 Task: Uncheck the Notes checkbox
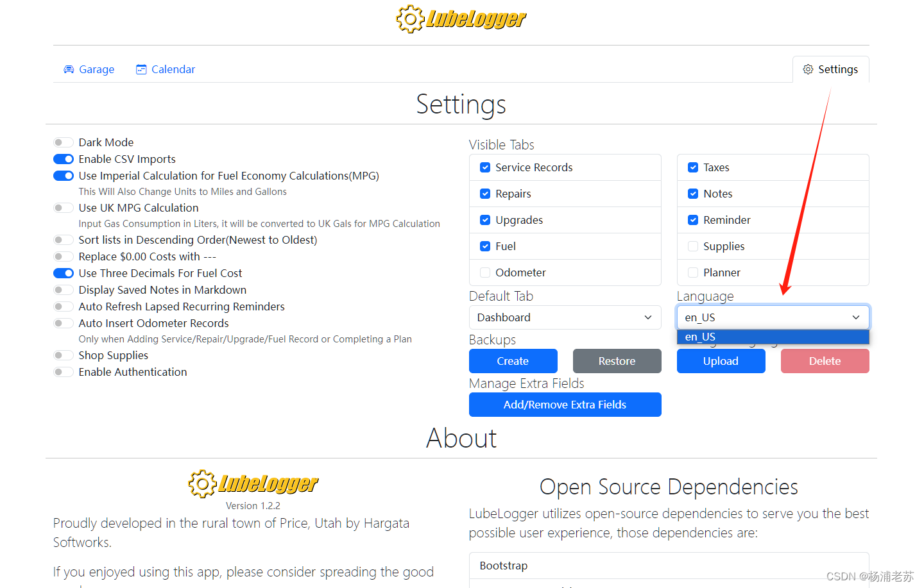(x=693, y=194)
